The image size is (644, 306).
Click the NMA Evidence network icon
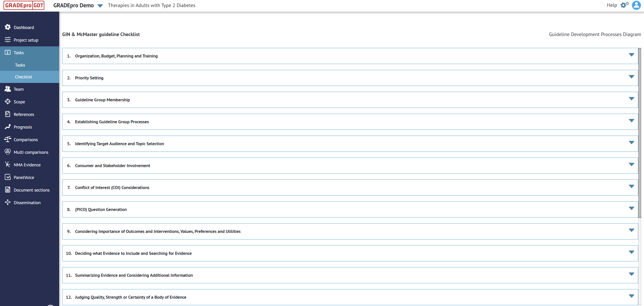pos(8,164)
